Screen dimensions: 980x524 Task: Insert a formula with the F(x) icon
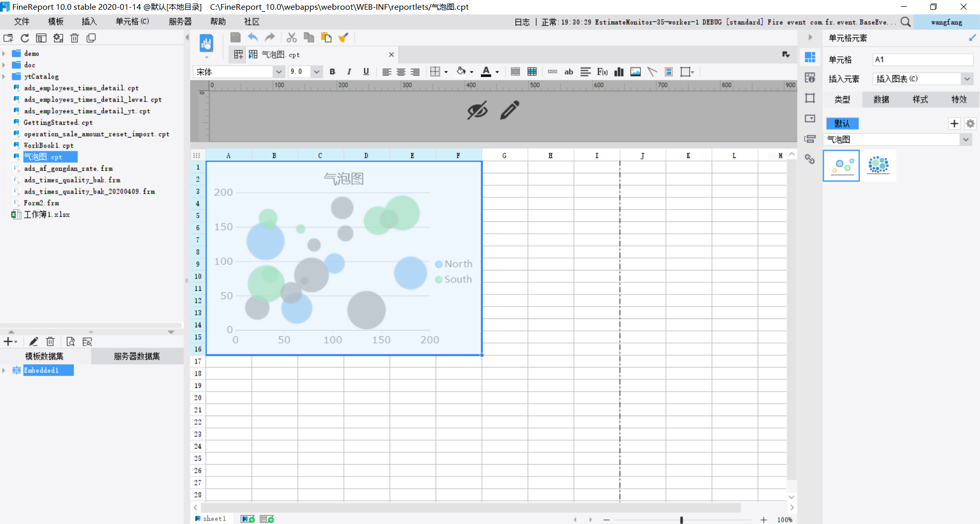pyautogui.click(x=602, y=72)
